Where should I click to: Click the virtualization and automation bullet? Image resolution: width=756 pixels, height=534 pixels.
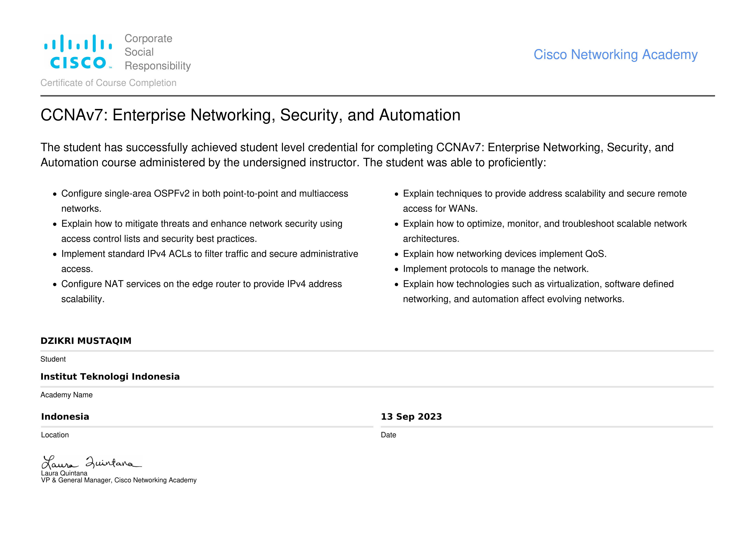tap(538, 284)
